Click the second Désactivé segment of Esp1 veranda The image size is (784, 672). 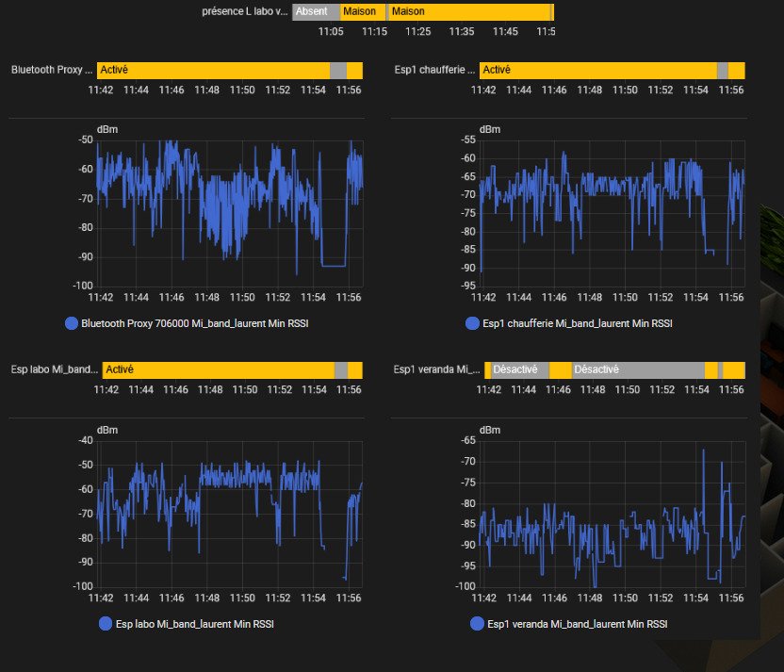(638, 370)
